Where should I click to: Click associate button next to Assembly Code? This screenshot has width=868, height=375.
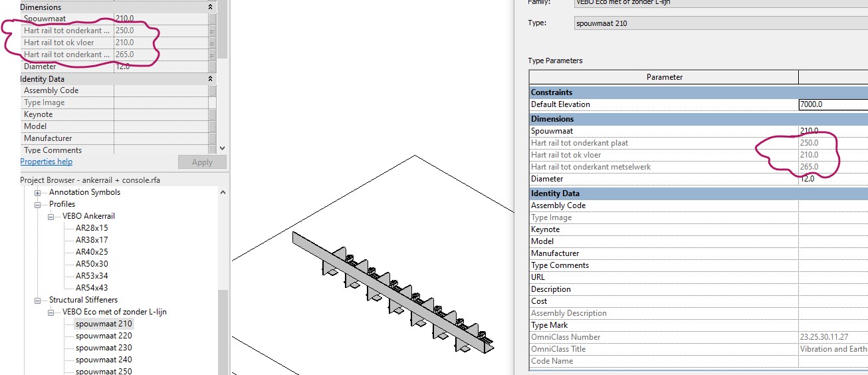point(213,90)
